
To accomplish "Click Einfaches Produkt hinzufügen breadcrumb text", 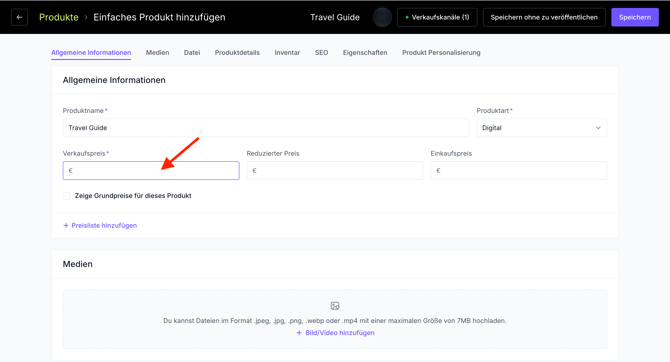I will 159,18.
